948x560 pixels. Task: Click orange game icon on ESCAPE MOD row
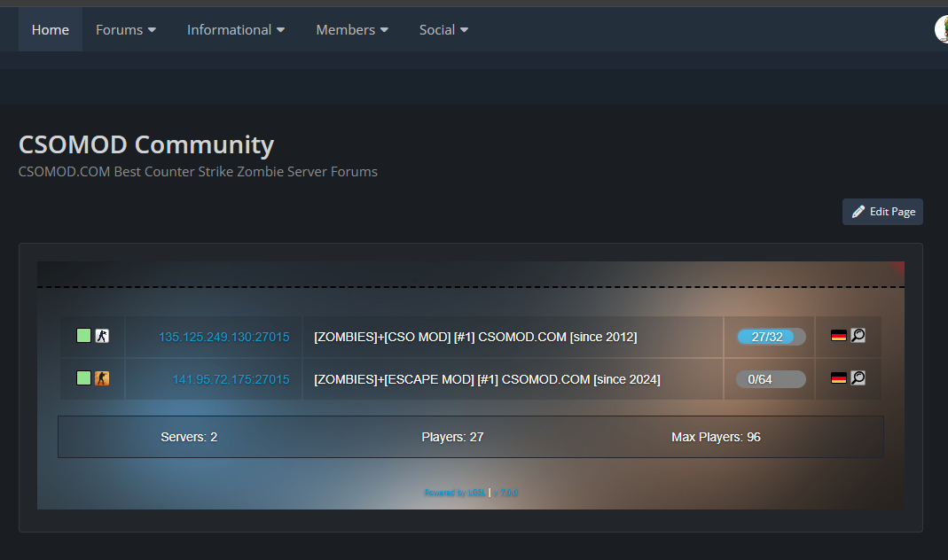click(102, 378)
